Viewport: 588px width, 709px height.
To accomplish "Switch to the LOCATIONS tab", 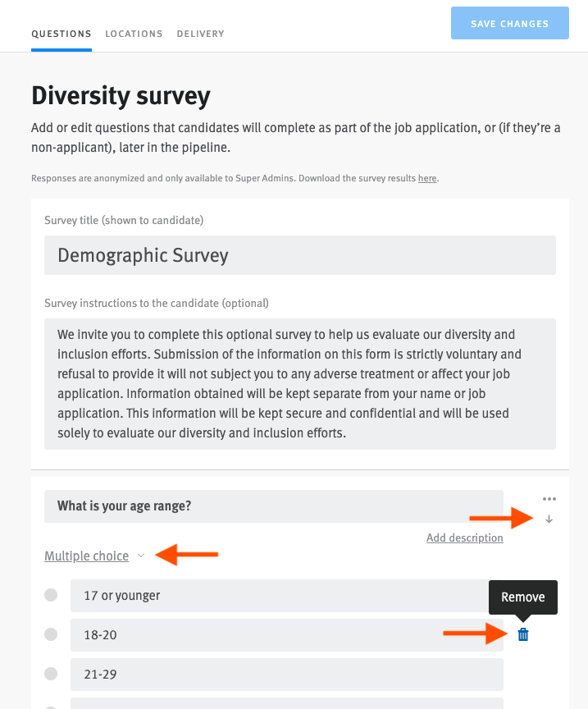I will point(133,34).
